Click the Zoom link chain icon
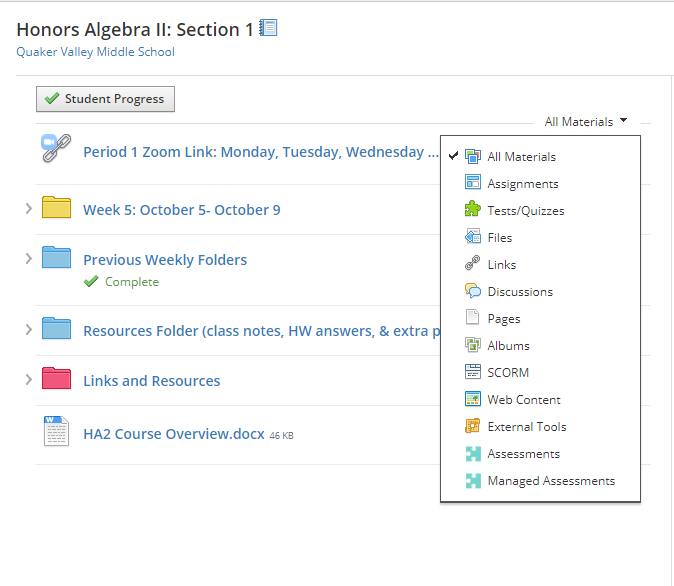This screenshot has width=674, height=586. coord(56,149)
